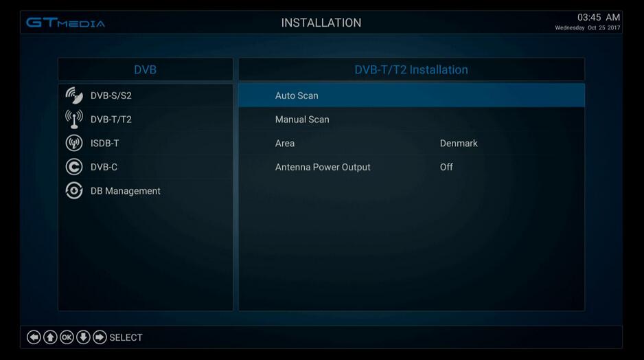This screenshot has height=360, width=644.
Task: Click the up arrow navigation icon
Action: point(50,337)
